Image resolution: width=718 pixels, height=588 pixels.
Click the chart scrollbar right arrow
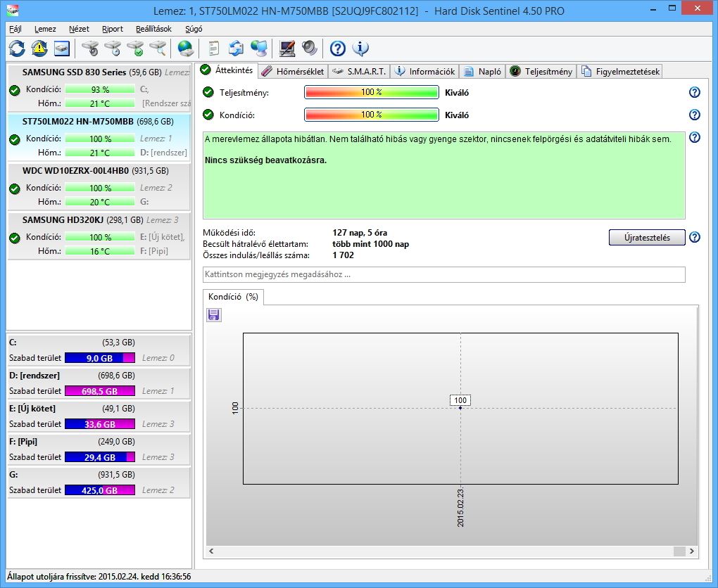691,551
